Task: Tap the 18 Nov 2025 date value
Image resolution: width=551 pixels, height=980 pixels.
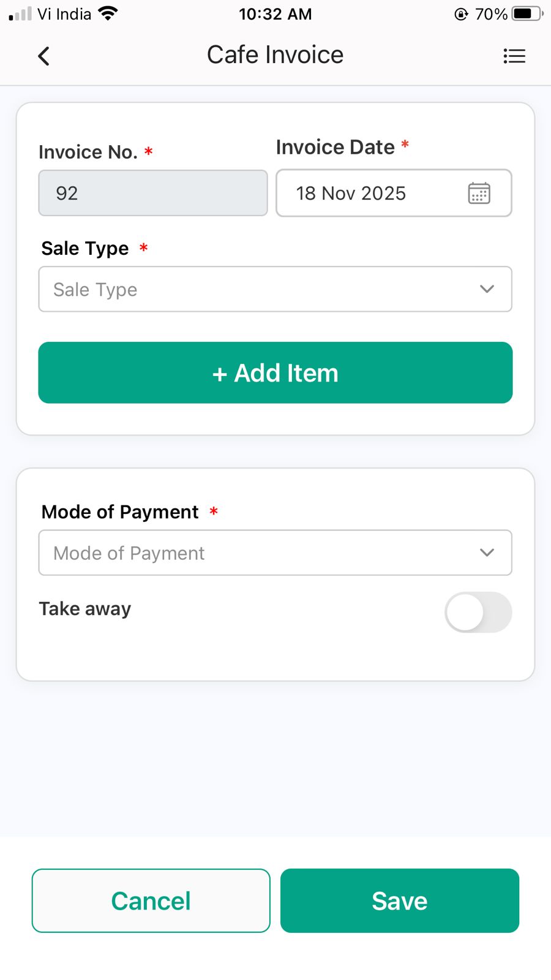Action: point(351,194)
